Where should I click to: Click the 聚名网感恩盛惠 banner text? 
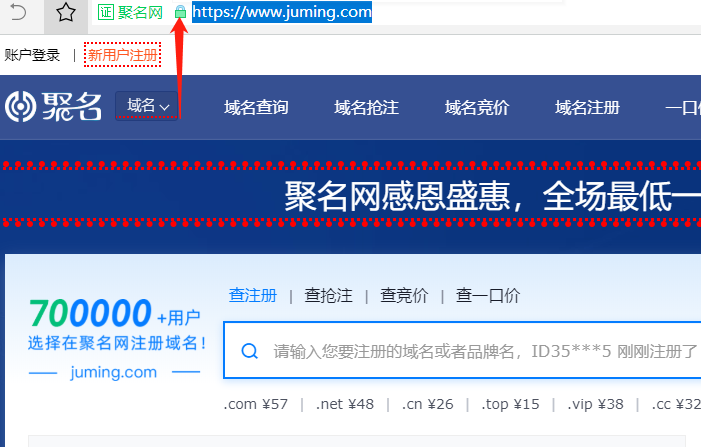coord(492,196)
